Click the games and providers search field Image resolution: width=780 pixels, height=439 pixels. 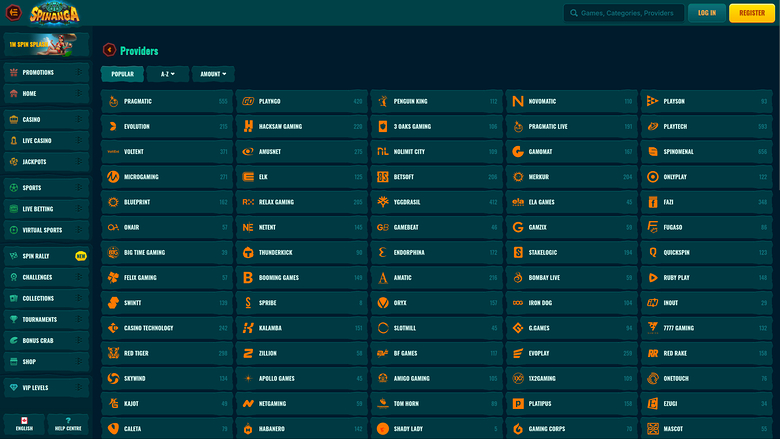click(622, 13)
